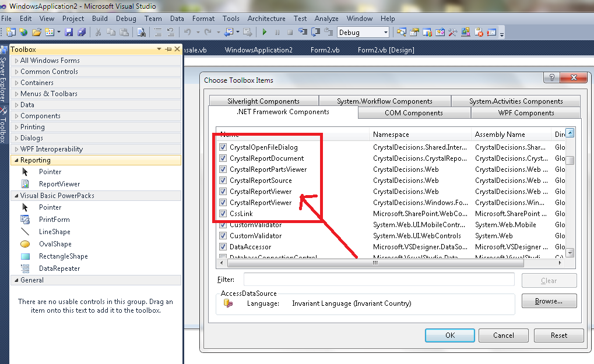Click the Reset button in dialog

559,335
